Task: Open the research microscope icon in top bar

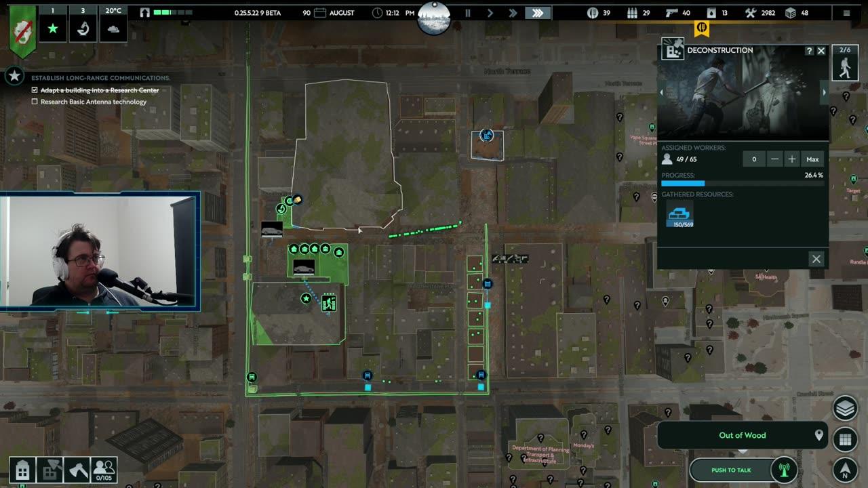Action: (83, 24)
